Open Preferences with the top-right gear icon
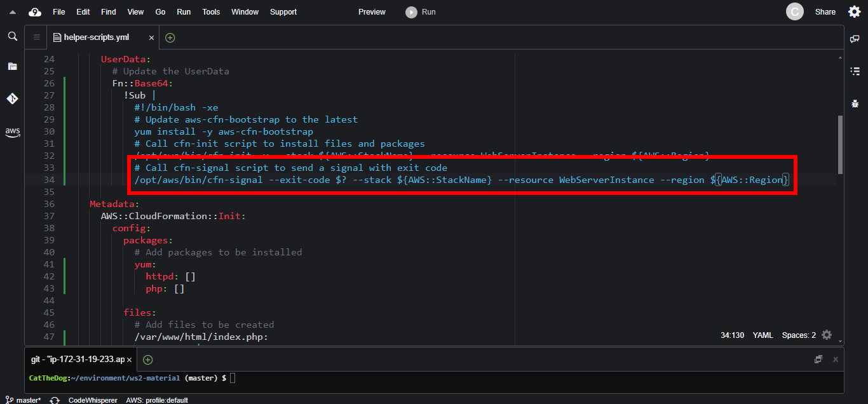Image resolution: width=868 pixels, height=404 pixels. [x=854, y=11]
